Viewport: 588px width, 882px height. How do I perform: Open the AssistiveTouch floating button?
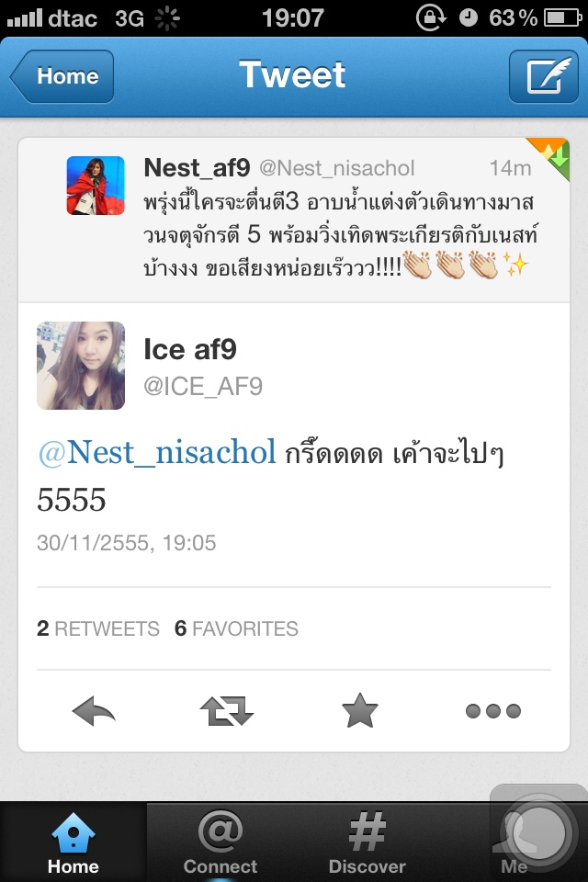pyautogui.click(x=537, y=833)
